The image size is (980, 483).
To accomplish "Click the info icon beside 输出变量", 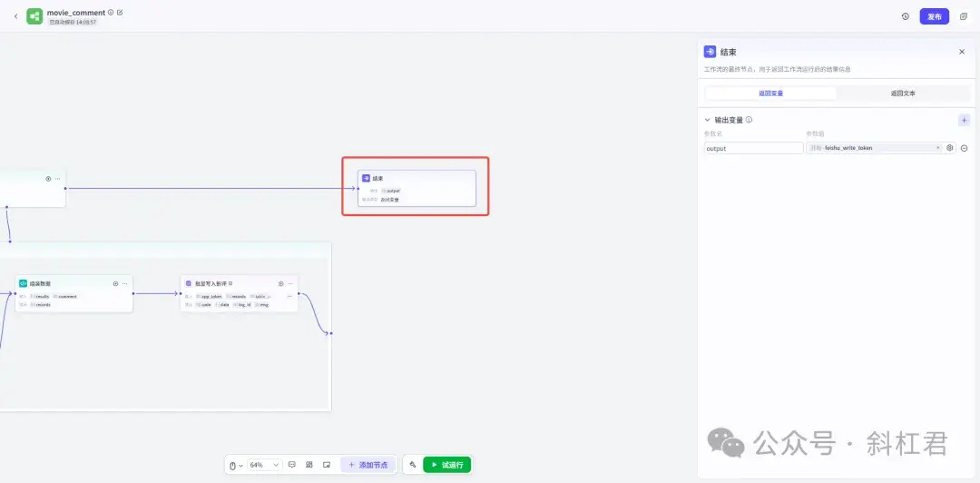I will [x=749, y=120].
